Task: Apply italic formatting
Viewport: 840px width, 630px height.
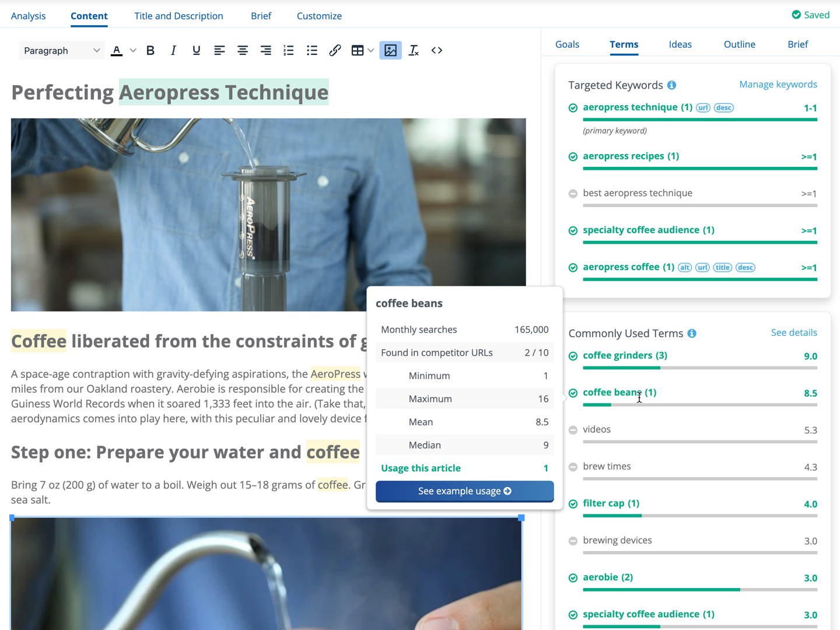Action: click(173, 50)
